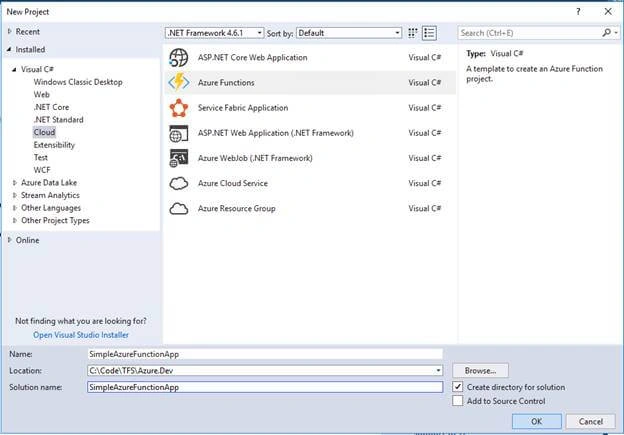The width and height of the screenshot is (624, 435).
Task: Switch to small icons list view
Action: pos(429,33)
